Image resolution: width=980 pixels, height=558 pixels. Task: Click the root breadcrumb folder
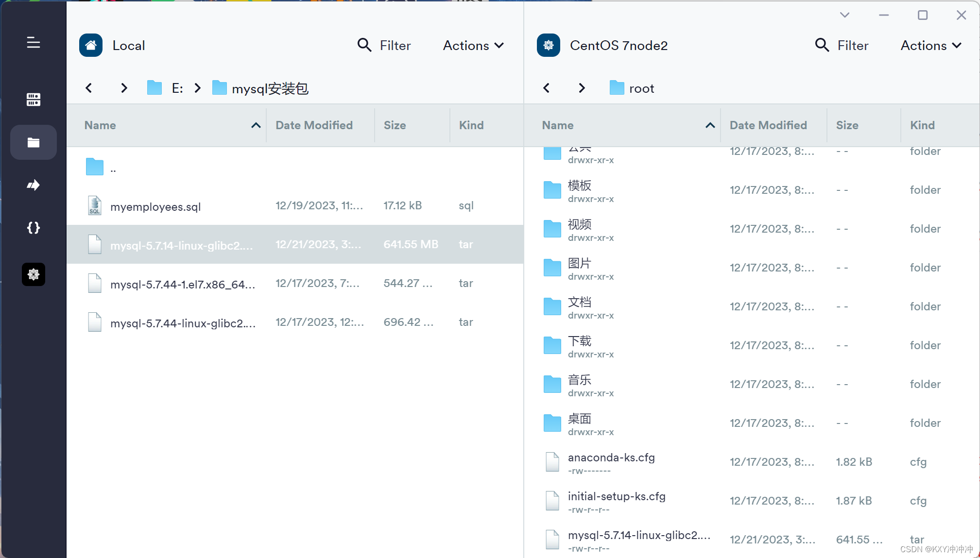click(x=641, y=88)
